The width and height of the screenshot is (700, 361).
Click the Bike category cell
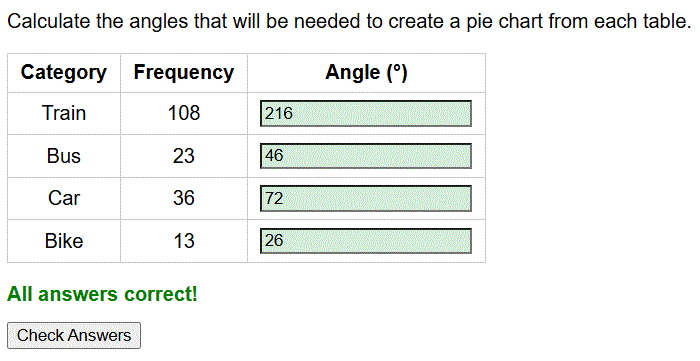64,241
